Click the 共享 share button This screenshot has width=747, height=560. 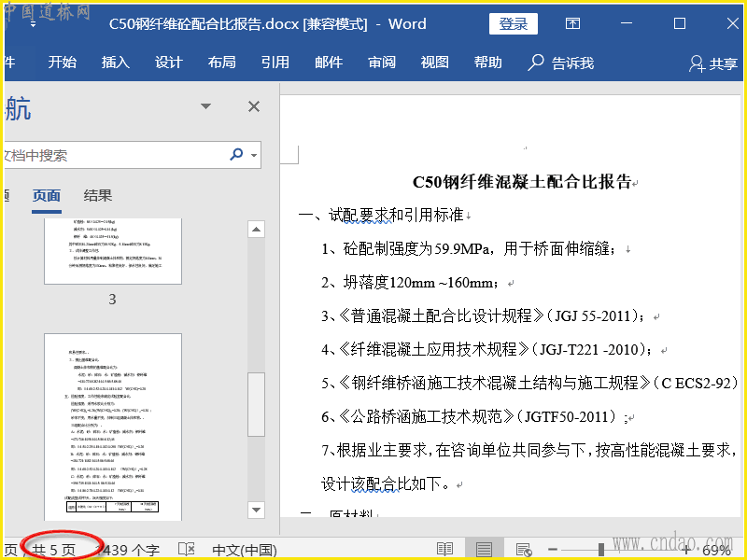(x=713, y=63)
